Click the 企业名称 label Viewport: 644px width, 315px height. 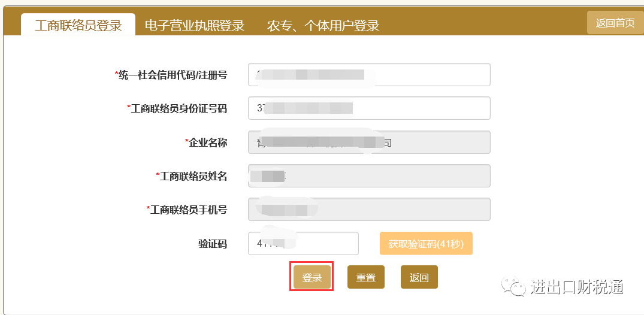click(207, 143)
